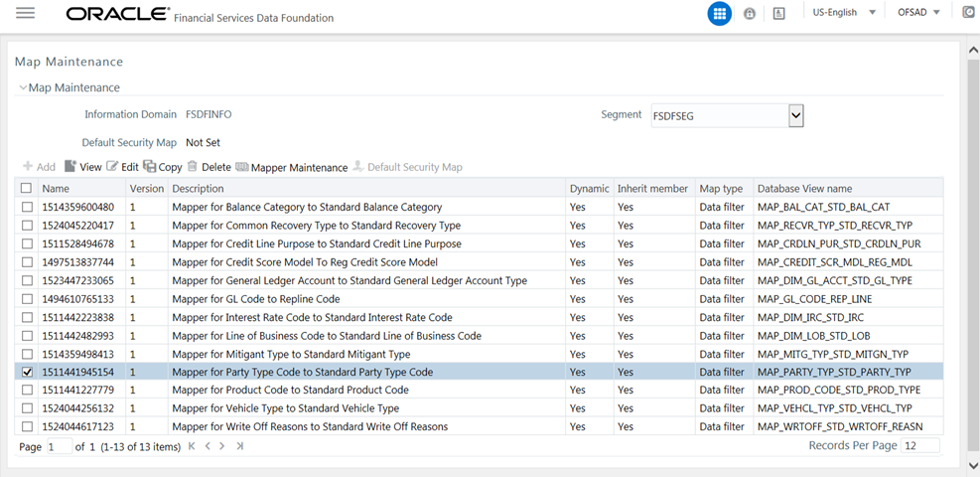
Task: Click the Copy toolbar button
Action: (163, 168)
